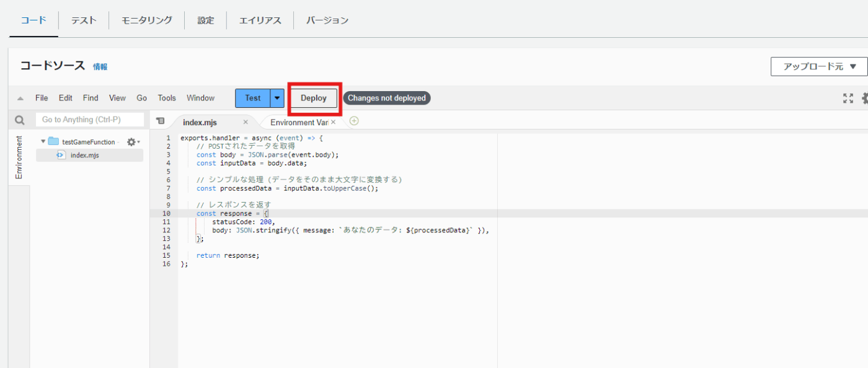Click the 'const inputData = body.data;' line
The width and height of the screenshot is (868, 368).
click(252, 163)
